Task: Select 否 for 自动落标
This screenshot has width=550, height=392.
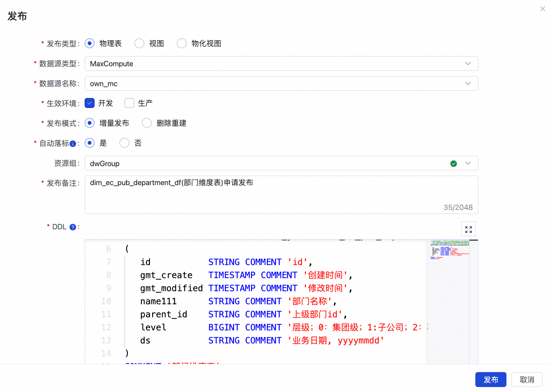Action: (124, 143)
